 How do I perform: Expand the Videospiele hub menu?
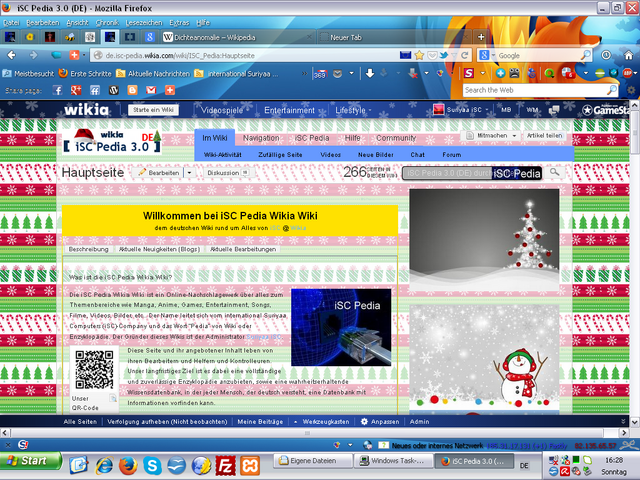(x=222, y=110)
